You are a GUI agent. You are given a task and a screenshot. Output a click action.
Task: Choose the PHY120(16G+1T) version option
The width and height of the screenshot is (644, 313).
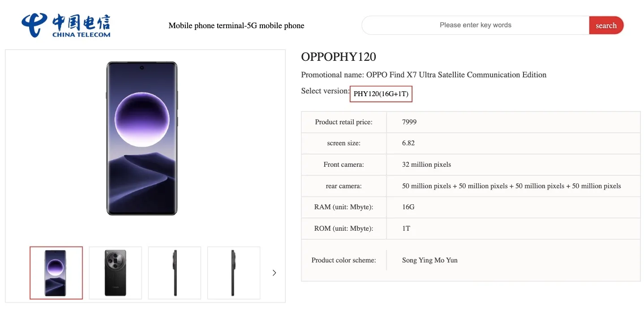click(381, 94)
